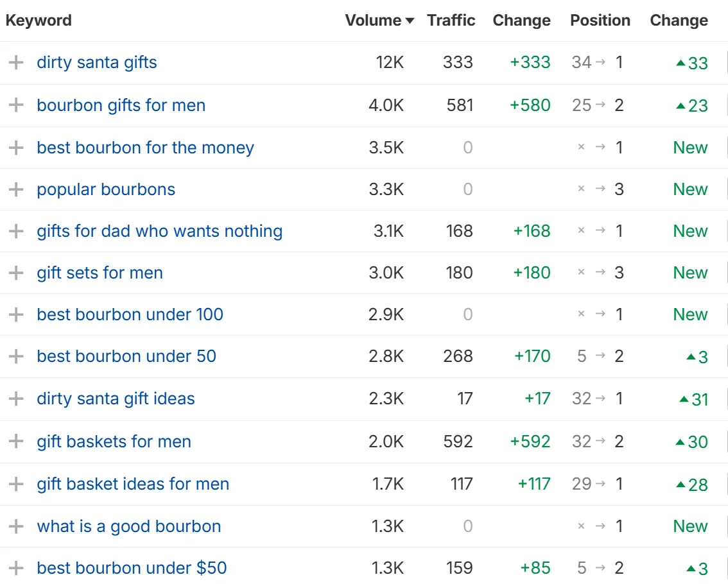The image size is (728, 584).
Task: Click the traffic change +592
Action: [530, 442]
